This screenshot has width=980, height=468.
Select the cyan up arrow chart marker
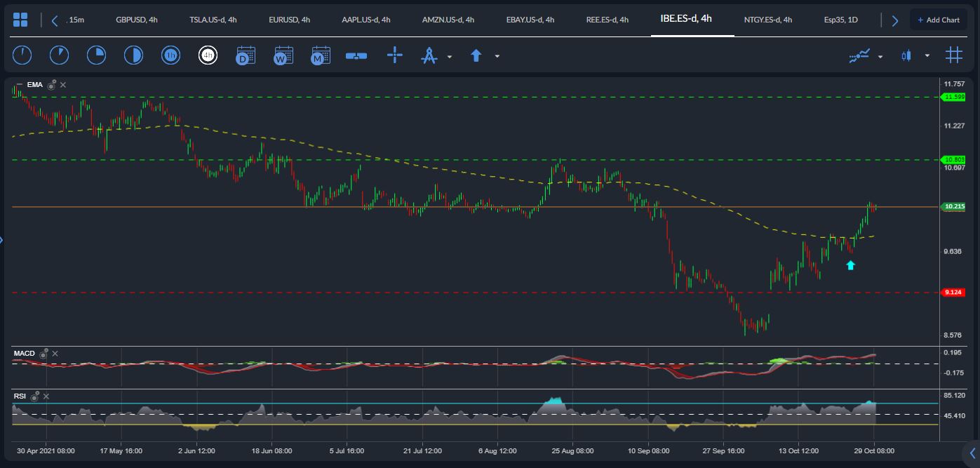tap(851, 265)
